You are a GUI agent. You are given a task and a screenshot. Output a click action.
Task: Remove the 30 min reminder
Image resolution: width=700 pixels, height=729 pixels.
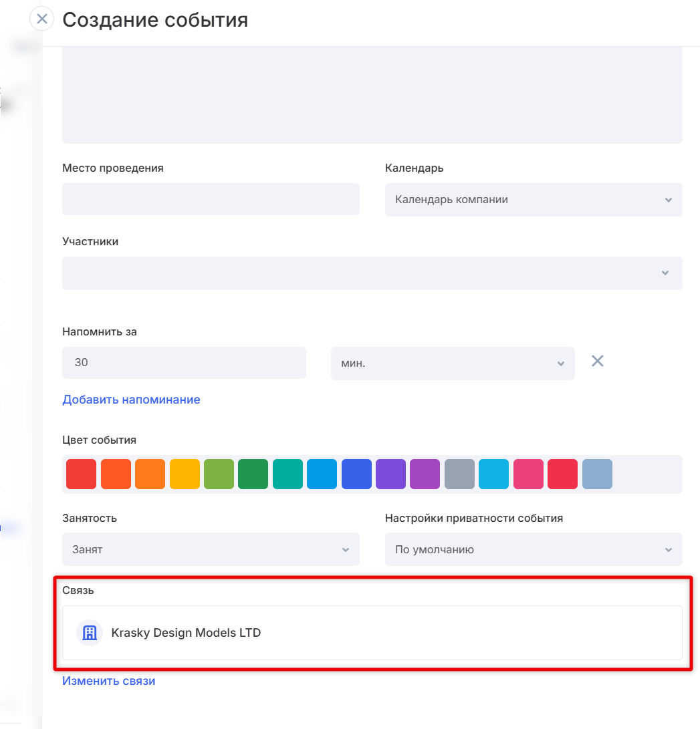[x=597, y=361]
